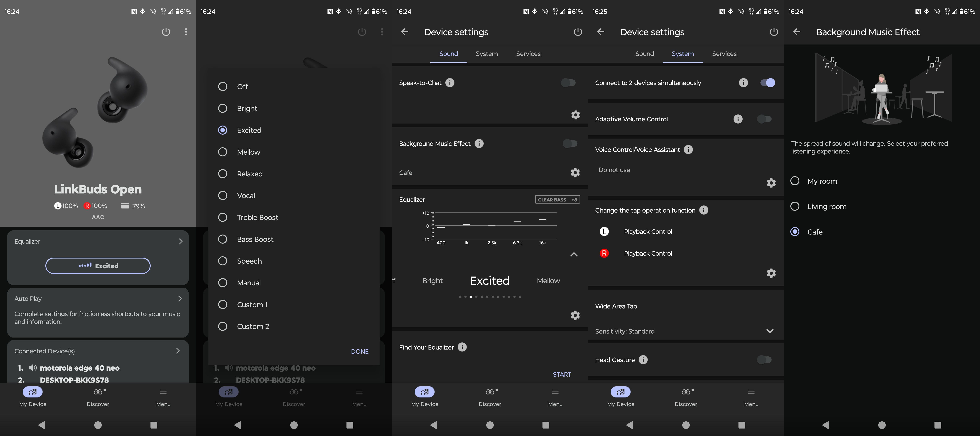The width and height of the screenshot is (980, 436).
Task: Enable the Speak-to-Chat switch
Action: coord(568,83)
